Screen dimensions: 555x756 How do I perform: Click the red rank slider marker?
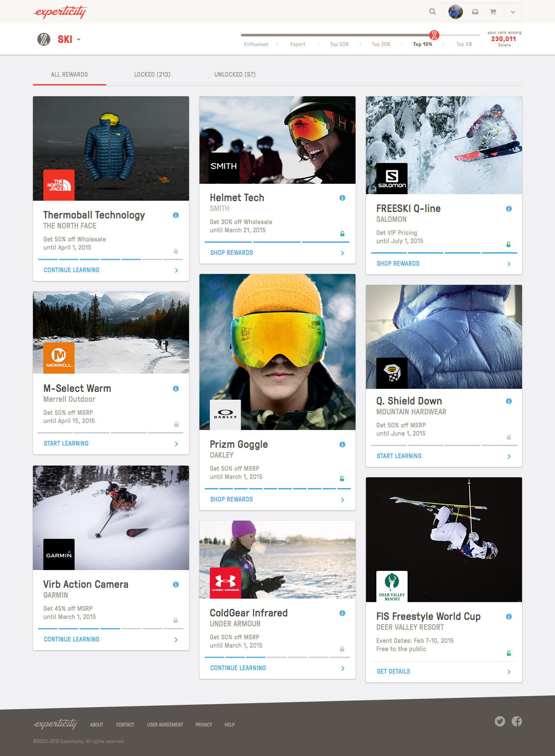click(434, 35)
